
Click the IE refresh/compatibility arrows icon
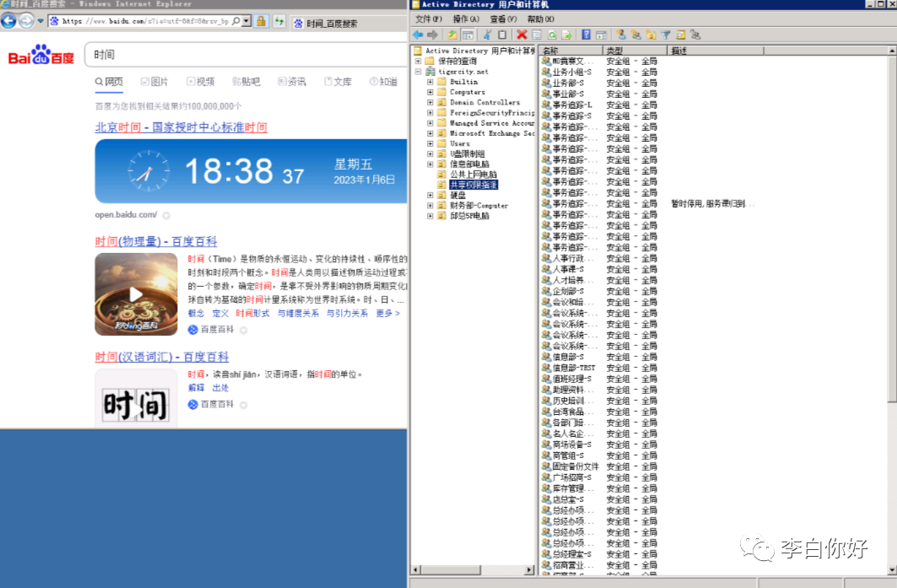(279, 22)
